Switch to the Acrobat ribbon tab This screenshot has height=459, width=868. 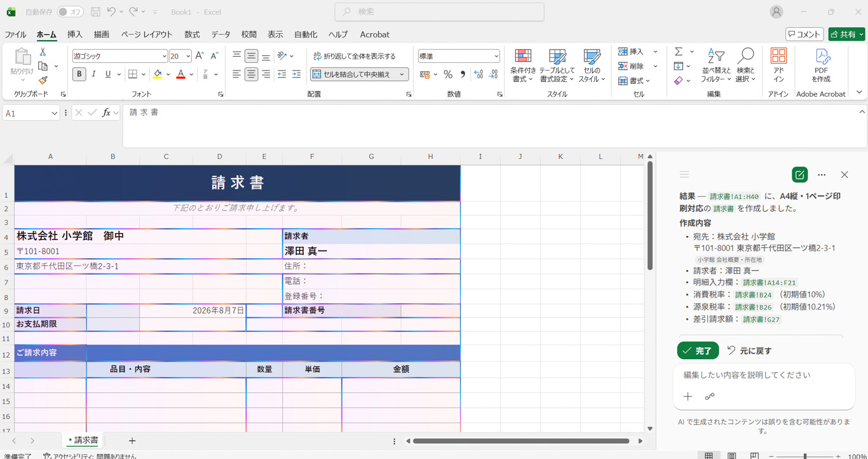tap(375, 34)
